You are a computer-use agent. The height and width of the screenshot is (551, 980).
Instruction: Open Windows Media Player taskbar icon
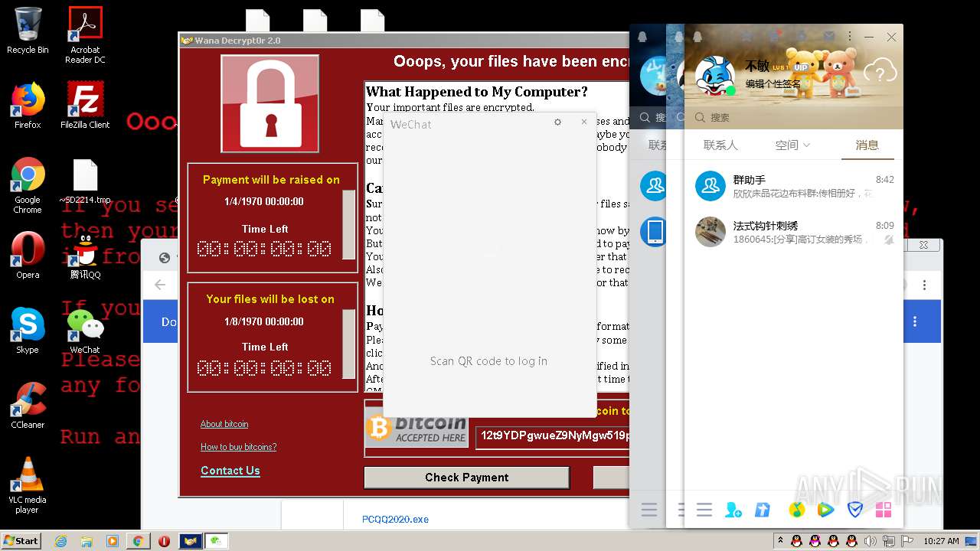(113, 541)
